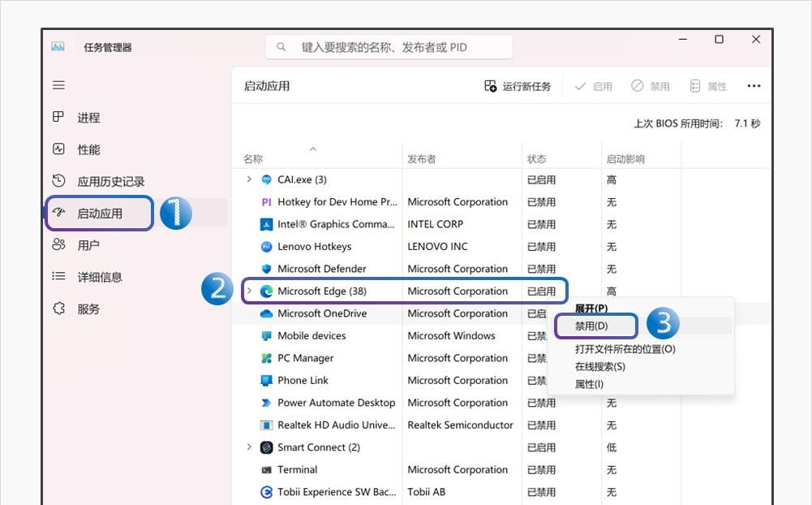Click the 用户 people icon in sidebar
812x505 pixels.
click(58, 244)
